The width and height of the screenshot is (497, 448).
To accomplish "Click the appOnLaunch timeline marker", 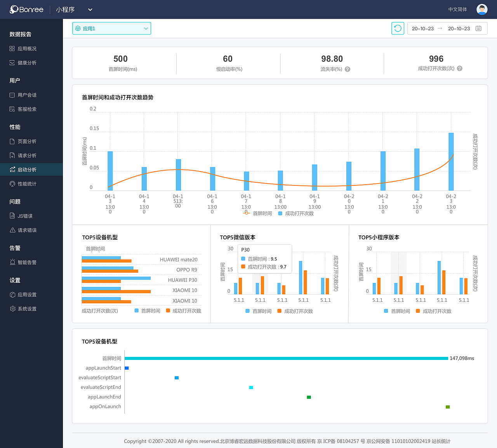I will pos(448,407).
